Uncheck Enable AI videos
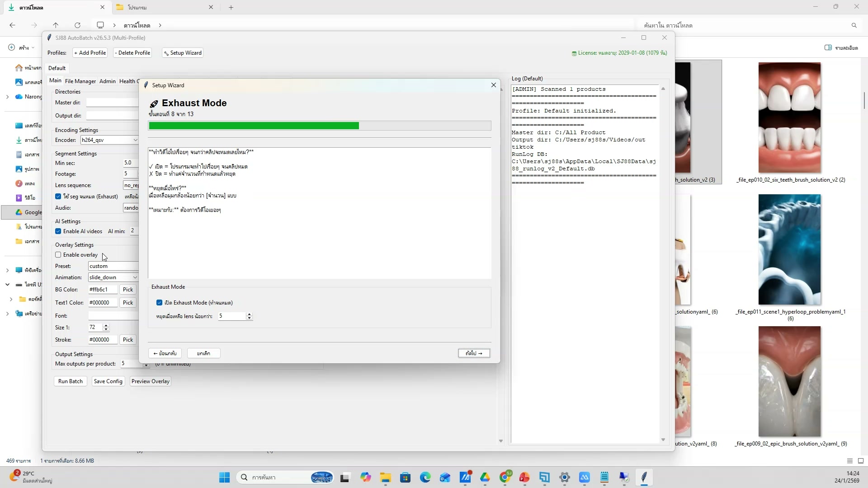The image size is (868, 488). coord(58,231)
